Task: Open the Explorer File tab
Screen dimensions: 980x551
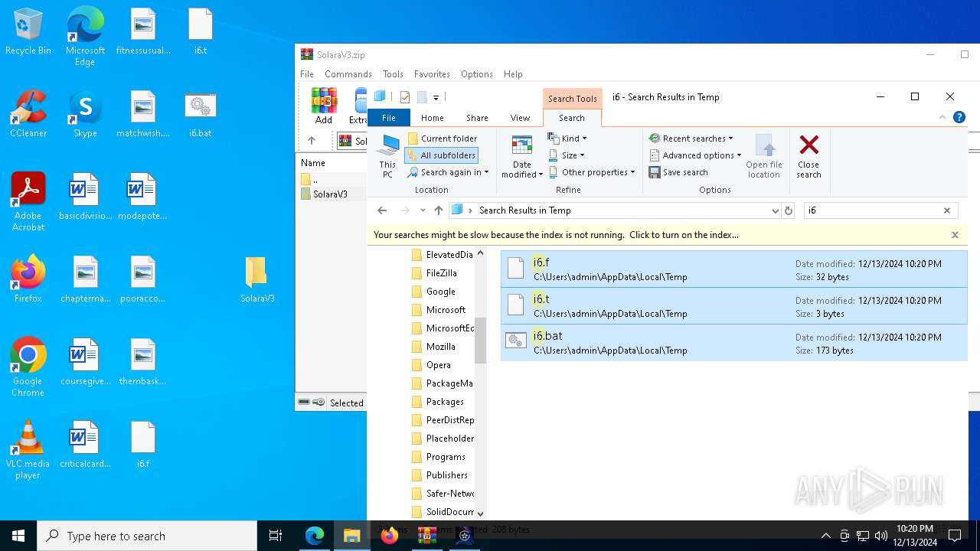Action: tap(389, 118)
